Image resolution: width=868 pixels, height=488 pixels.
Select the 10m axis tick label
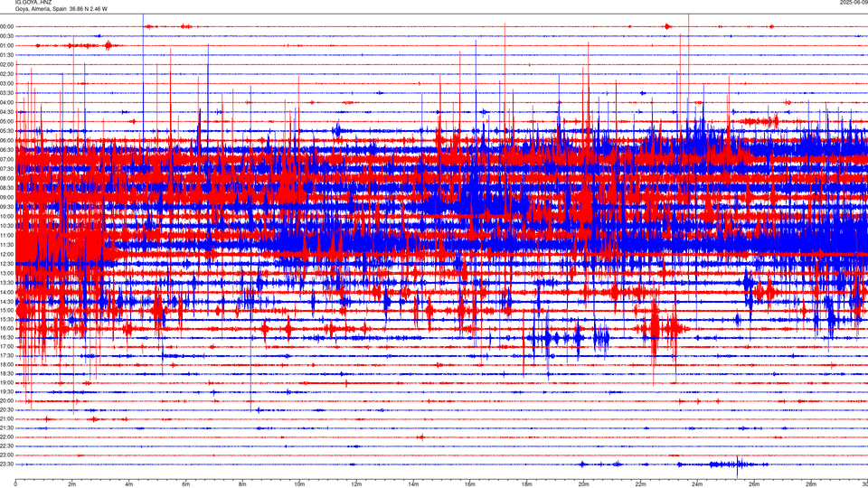pos(299,484)
